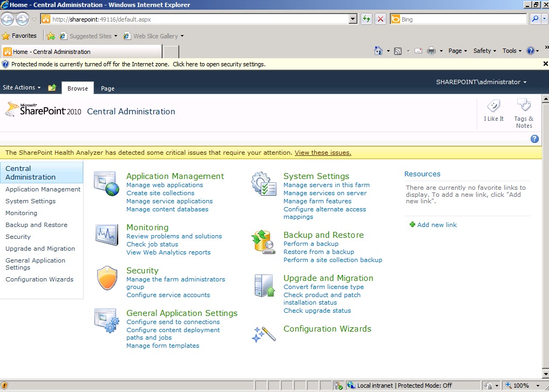The image size is (549, 392).
Task: Click the Perform a backup link
Action: [311, 244]
